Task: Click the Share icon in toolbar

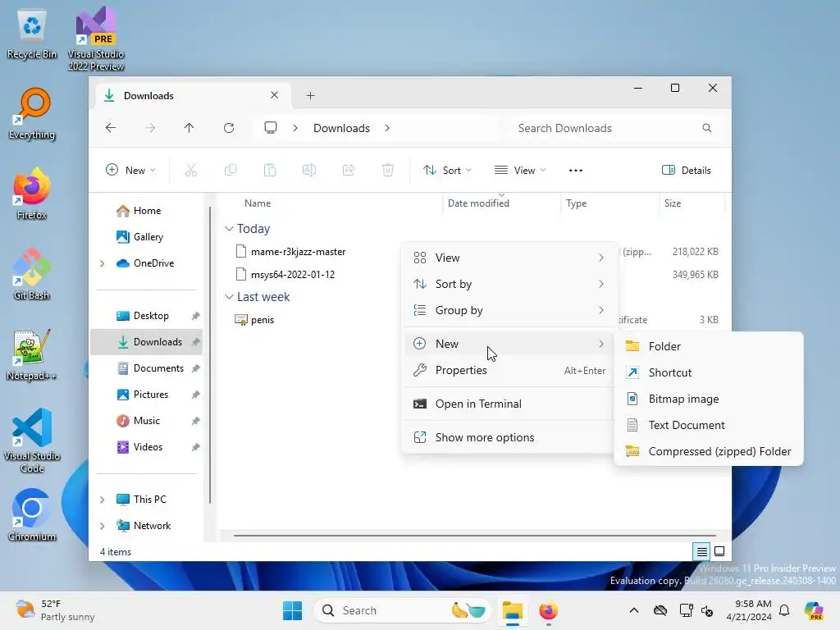Action: [348, 171]
